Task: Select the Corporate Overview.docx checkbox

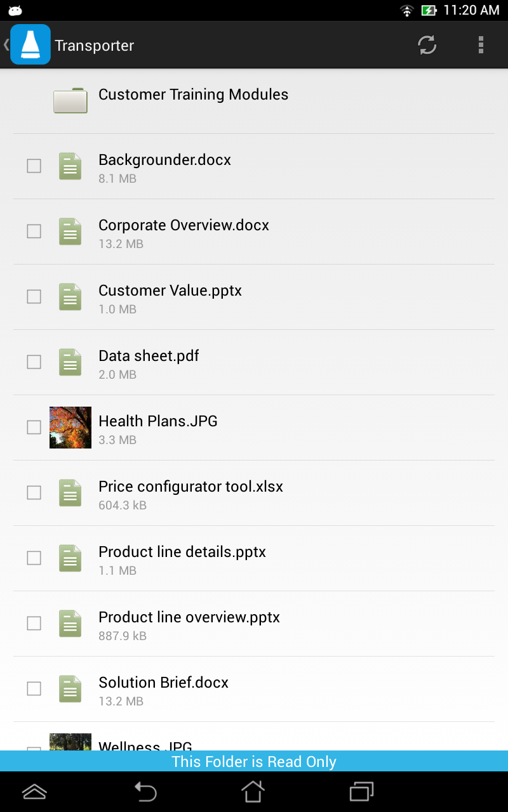Action: pyautogui.click(x=34, y=232)
